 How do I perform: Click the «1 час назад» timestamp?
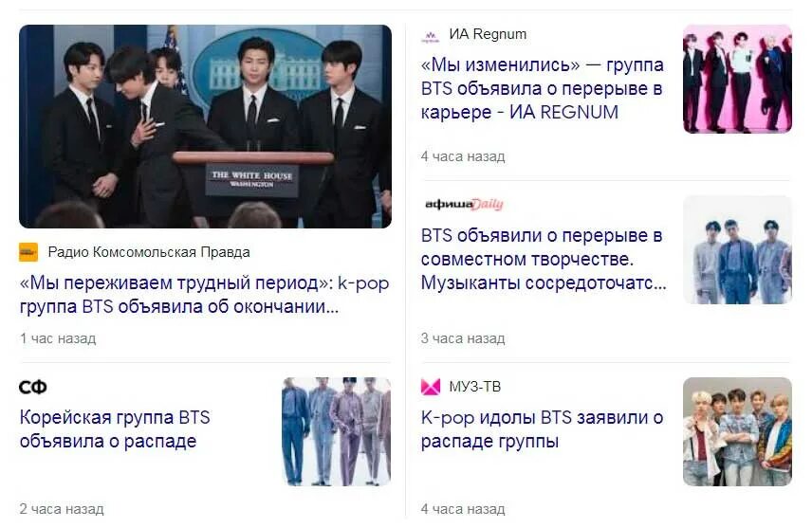click(58, 338)
